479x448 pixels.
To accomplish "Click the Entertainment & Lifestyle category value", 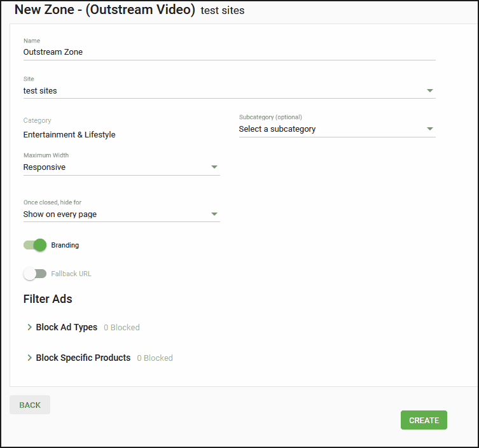I will [69, 135].
